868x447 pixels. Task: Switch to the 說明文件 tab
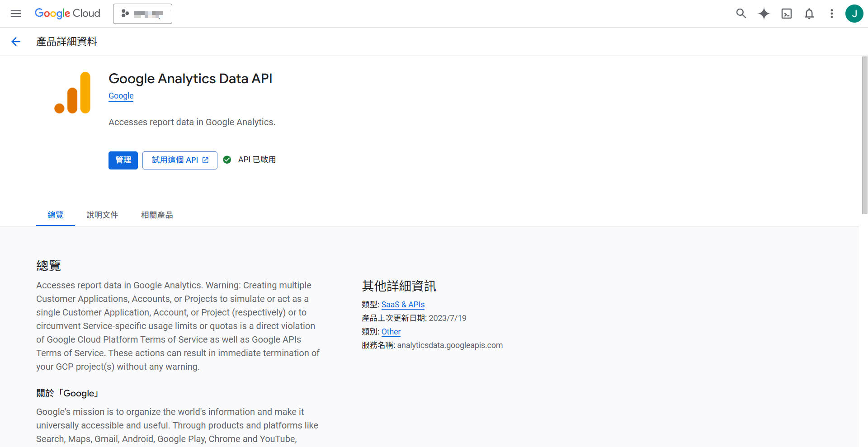click(x=102, y=215)
